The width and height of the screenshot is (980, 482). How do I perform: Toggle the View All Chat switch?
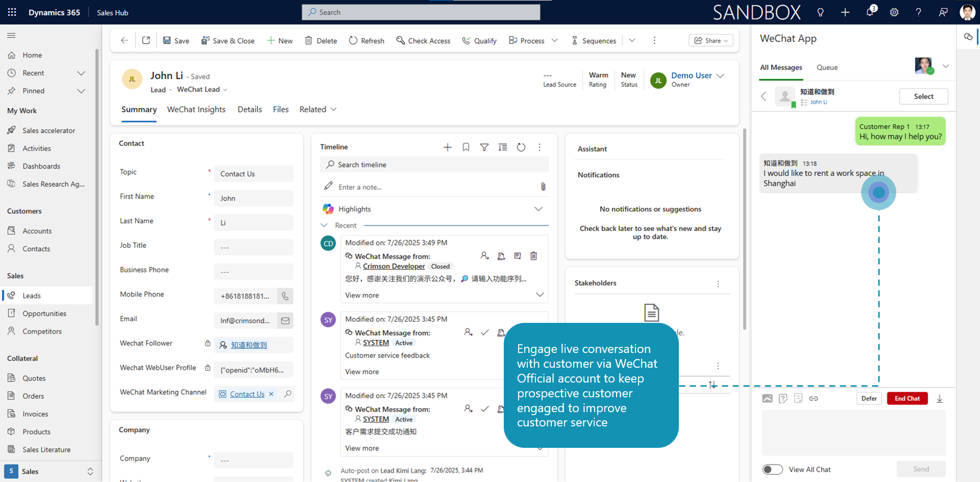point(772,469)
